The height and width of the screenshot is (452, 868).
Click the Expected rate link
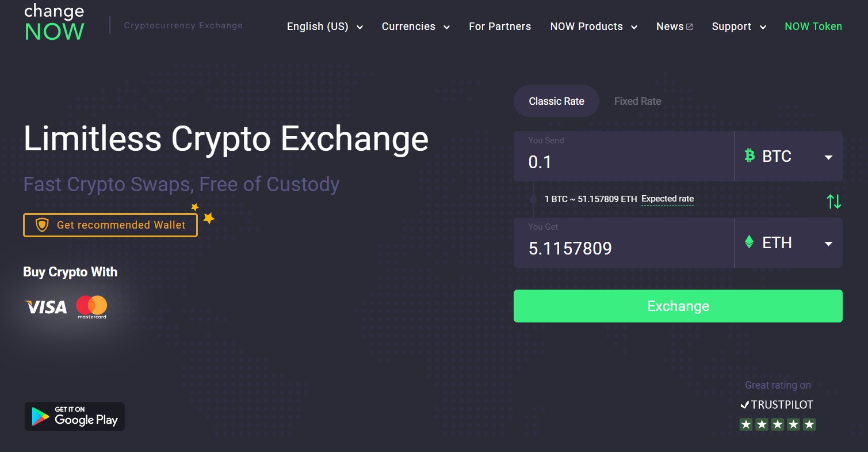point(667,199)
